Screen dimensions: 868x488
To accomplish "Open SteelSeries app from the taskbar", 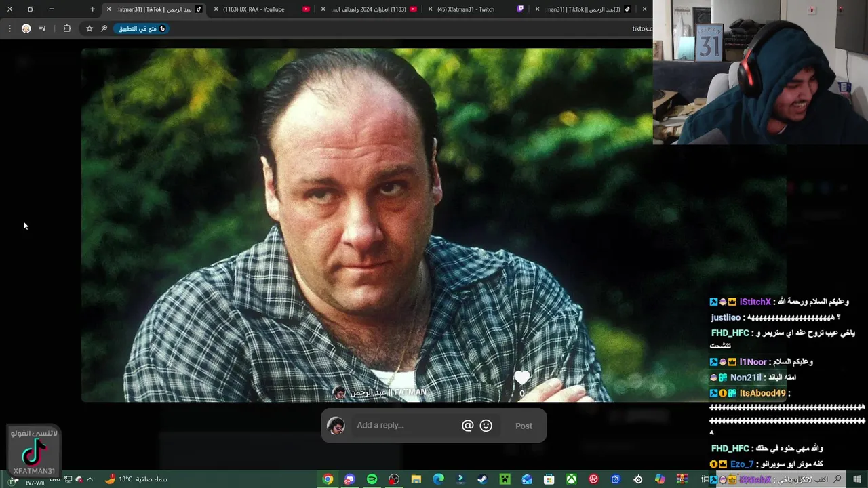I will click(638, 479).
